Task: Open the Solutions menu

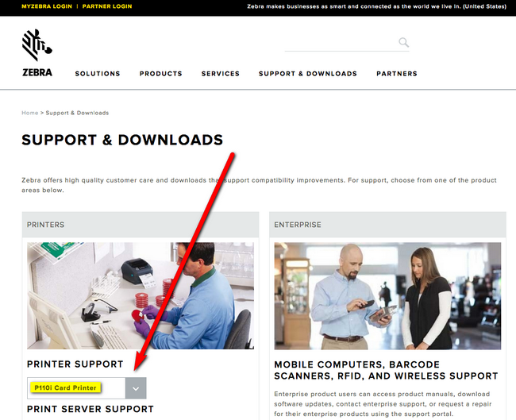Action: (x=98, y=73)
